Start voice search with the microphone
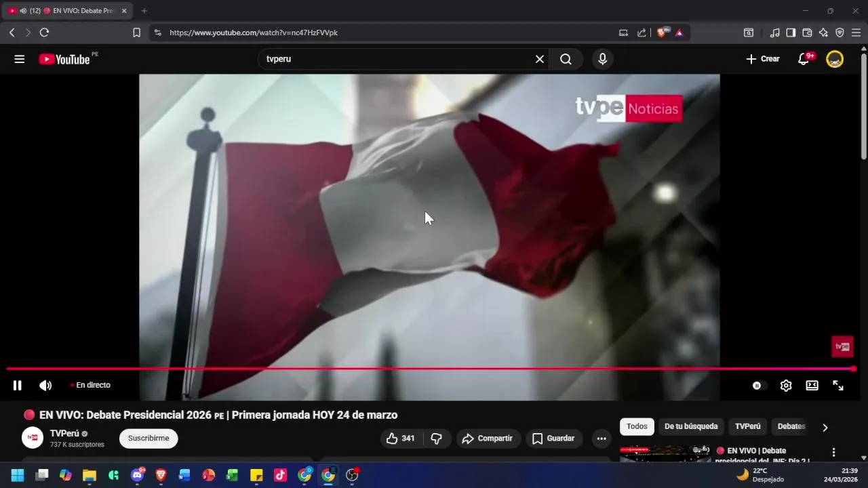The image size is (868, 488). click(602, 59)
